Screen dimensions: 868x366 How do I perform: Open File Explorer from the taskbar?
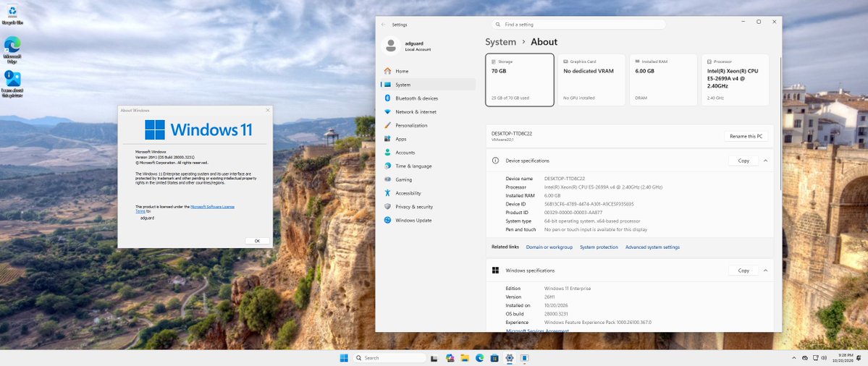click(465, 358)
